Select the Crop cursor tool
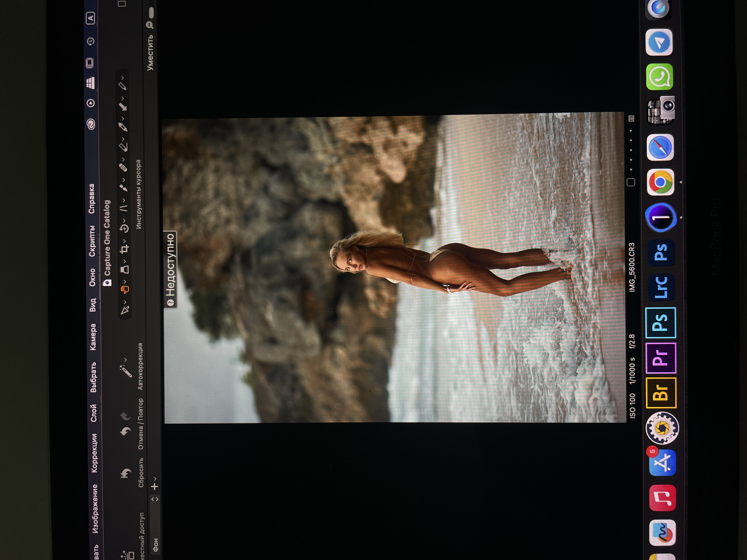 pos(125,249)
